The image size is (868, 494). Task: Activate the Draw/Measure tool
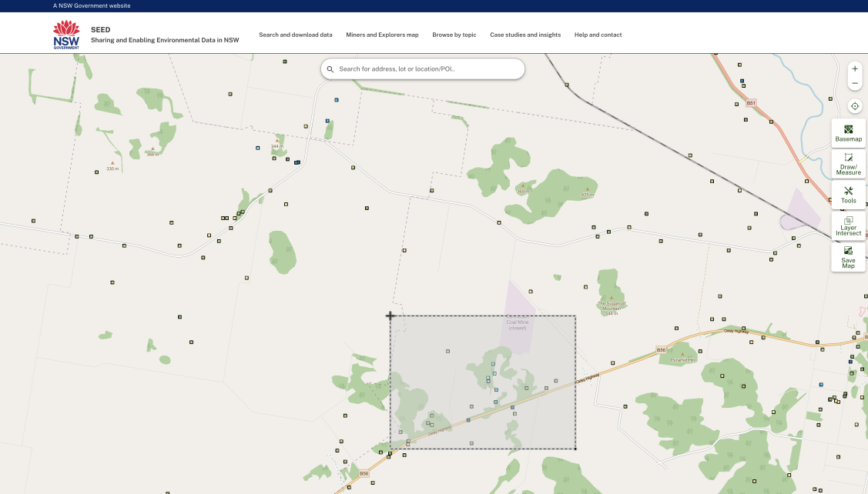848,164
